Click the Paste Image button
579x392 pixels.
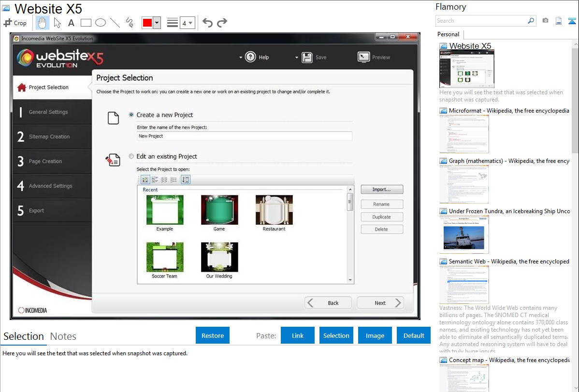(375, 335)
